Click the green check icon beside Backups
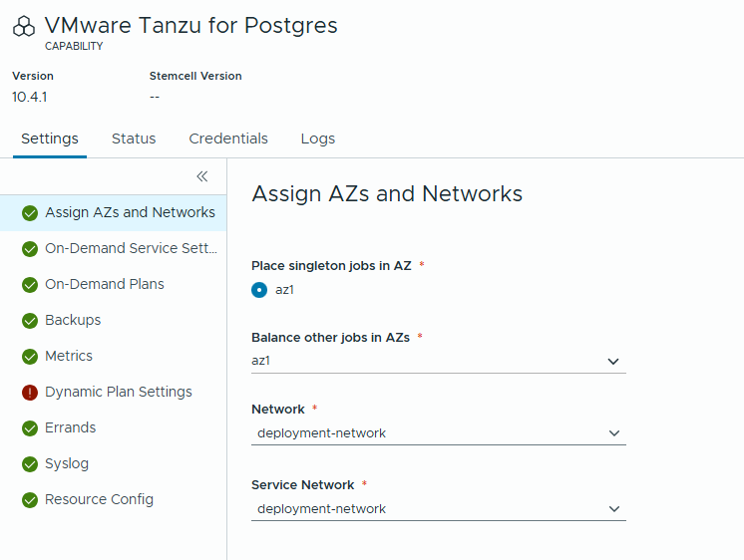This screenshot has height=560, width=744. [x=30, y=321]
